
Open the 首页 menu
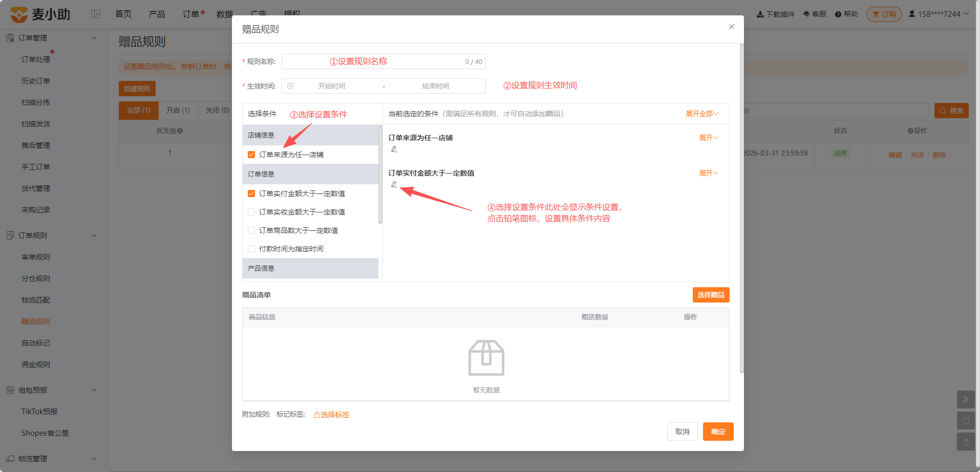123,14
